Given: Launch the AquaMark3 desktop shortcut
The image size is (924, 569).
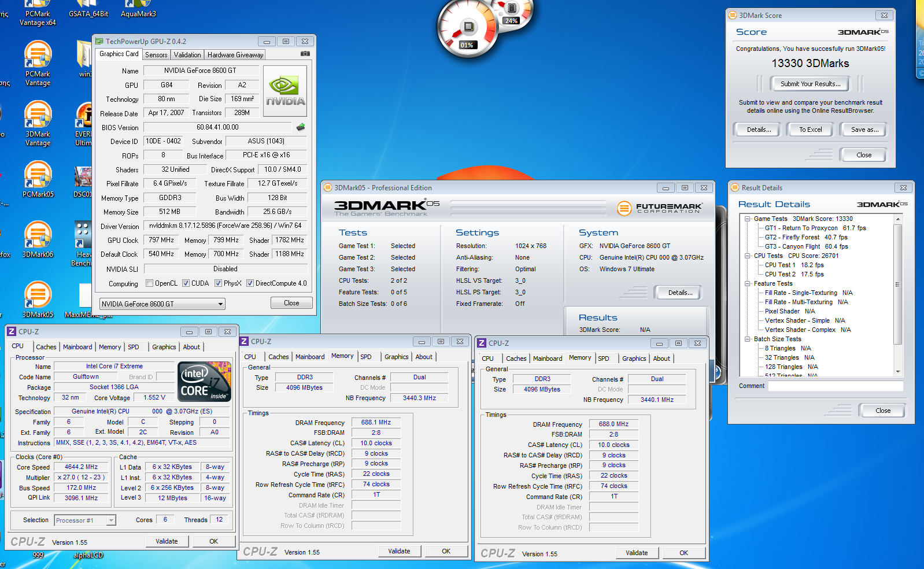Looking at the screenshot, I should click(139, 9).
